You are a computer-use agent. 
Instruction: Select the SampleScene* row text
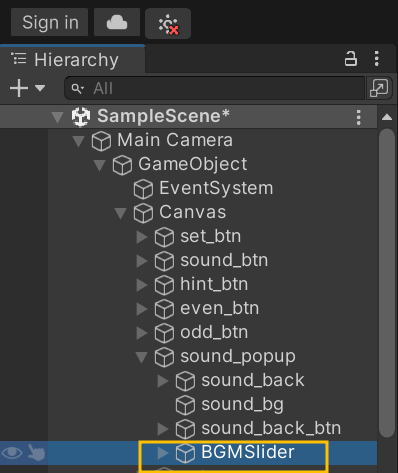pyautogui.click(x=163, y=116)
